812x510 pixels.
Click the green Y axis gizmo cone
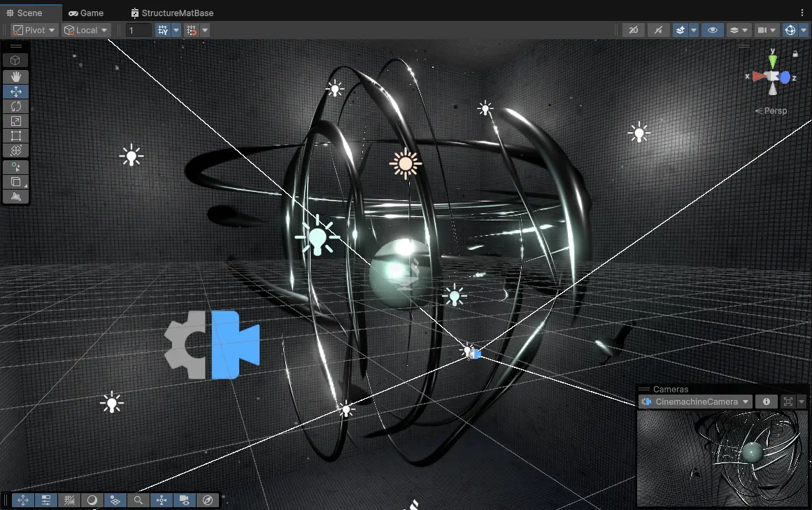(x=772, y=61)
